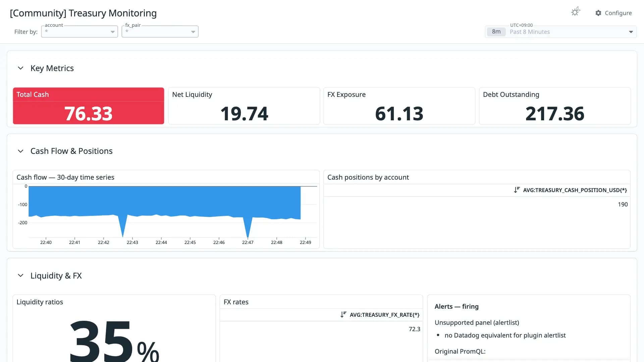This screenshot has width=644, height=362.
Task: Click the Configure gear icon
Action: point(598,13)
